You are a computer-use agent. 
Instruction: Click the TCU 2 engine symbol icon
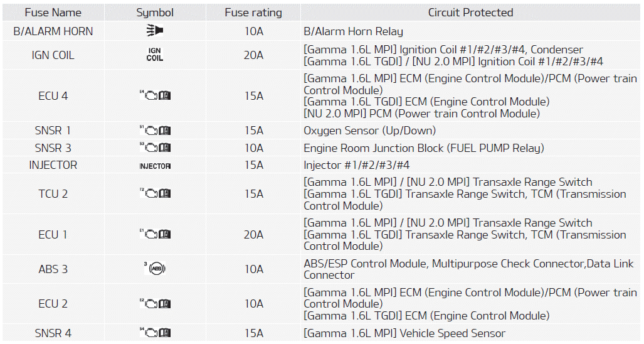(x=156, y=194)
